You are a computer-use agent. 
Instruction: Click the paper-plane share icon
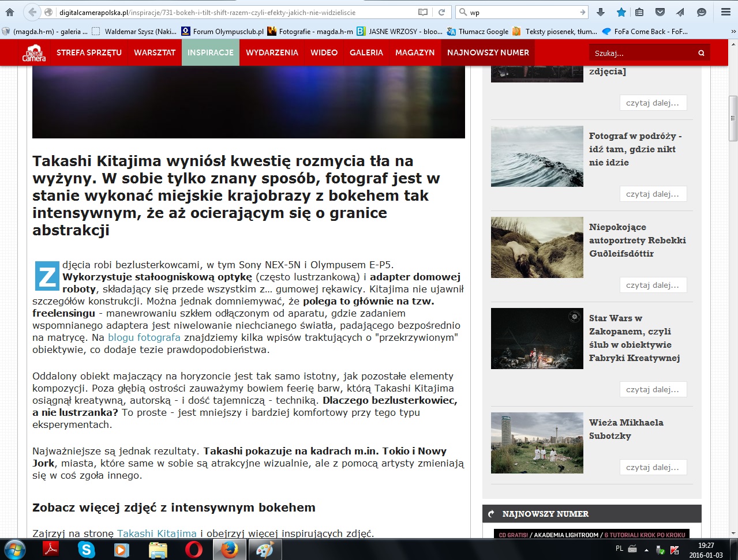point(680,12)
